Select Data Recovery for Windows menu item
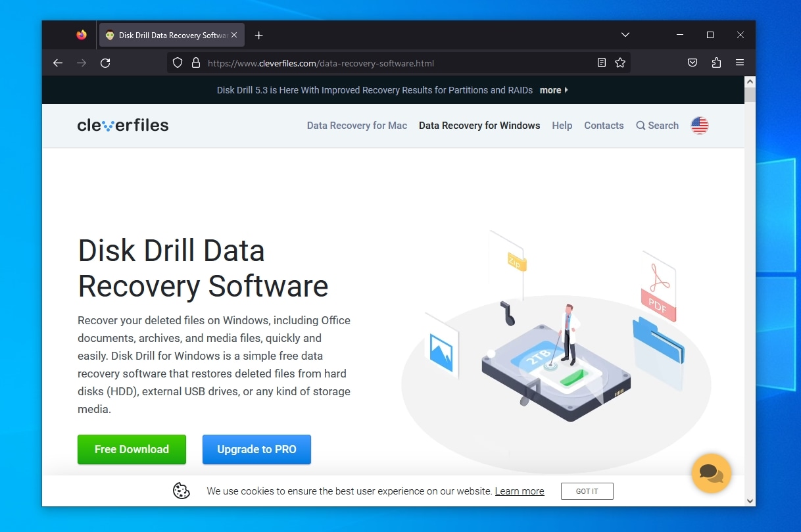Viewport: 801px width, 532px height. [x=479, y=126]
